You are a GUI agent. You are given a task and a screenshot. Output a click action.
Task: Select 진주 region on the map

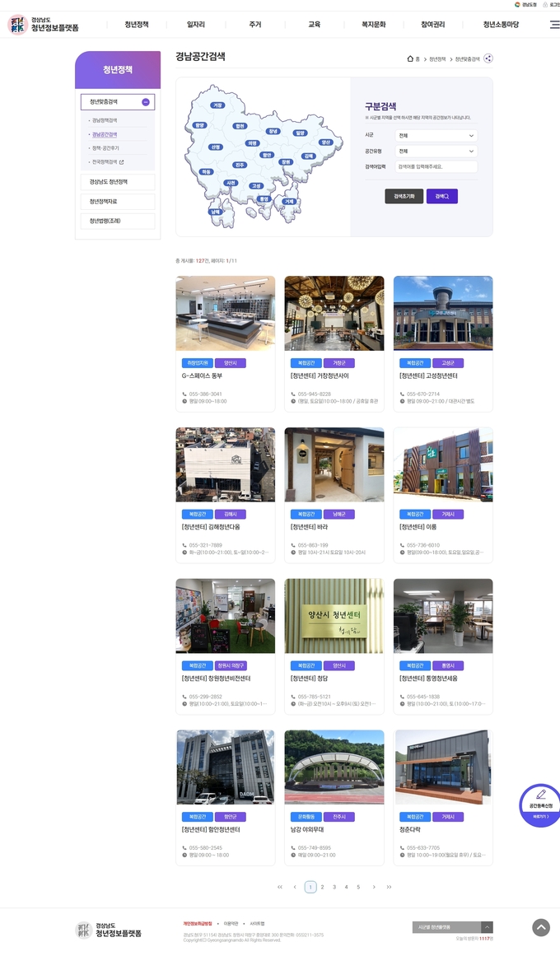(x=240, y=165)
